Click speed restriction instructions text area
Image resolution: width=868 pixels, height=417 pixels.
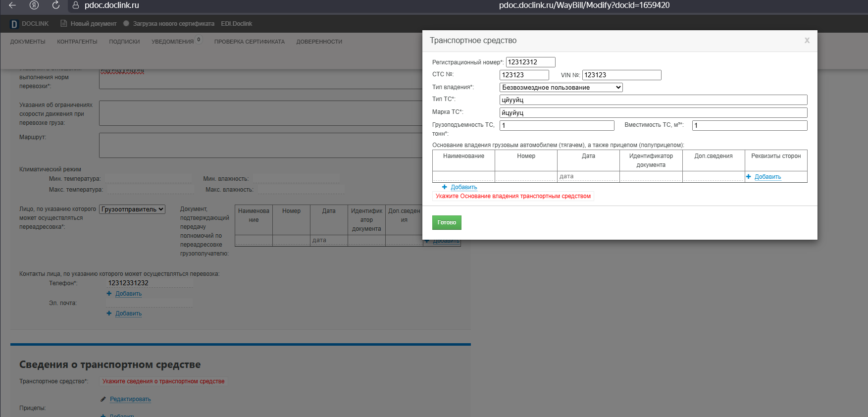pyautogui.click(x=260, y=113)
